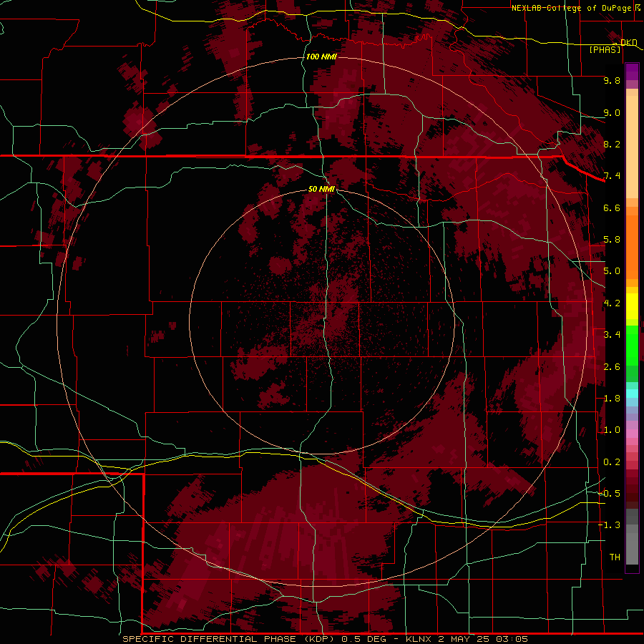Click the 7.4 scale value
This screenshot has height=644, width=644.
point(612,176)
